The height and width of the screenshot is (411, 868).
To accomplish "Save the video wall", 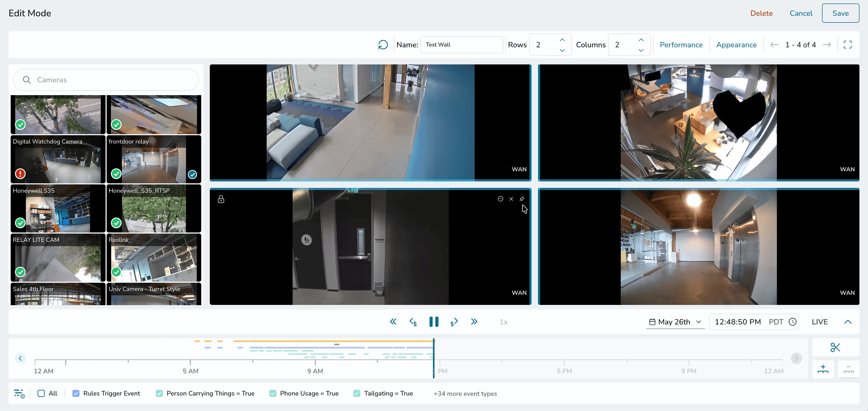I will click(x=840, y=13).
